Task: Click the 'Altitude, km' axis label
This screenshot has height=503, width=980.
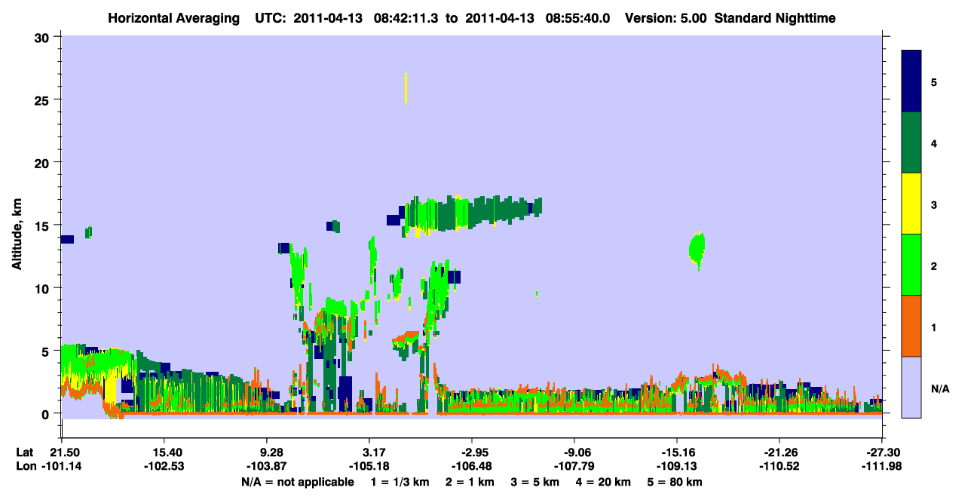Action: [16, 235]
